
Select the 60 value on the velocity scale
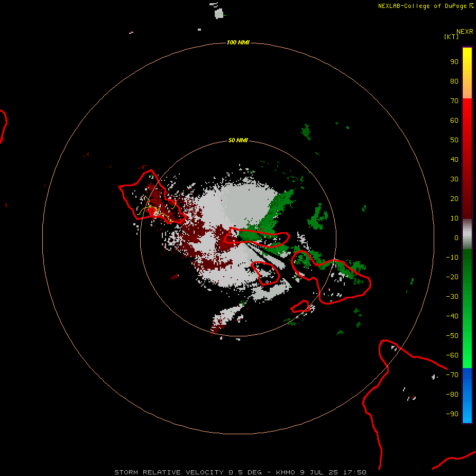pos(454,120)
